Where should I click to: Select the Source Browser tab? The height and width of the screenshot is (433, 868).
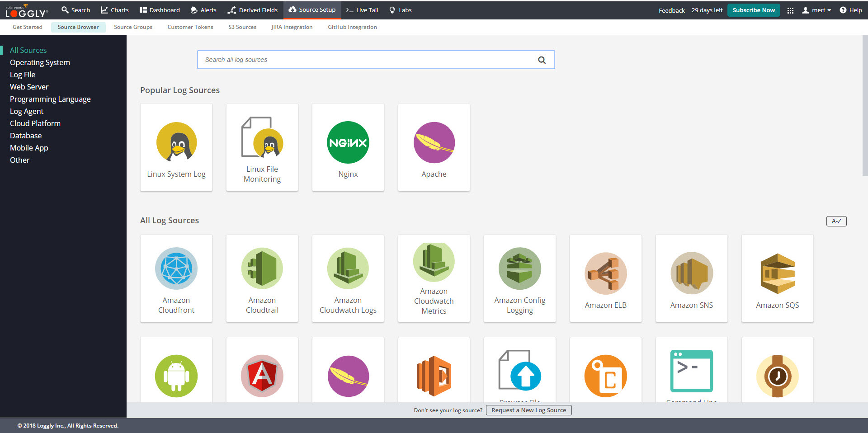pos(78,27)
